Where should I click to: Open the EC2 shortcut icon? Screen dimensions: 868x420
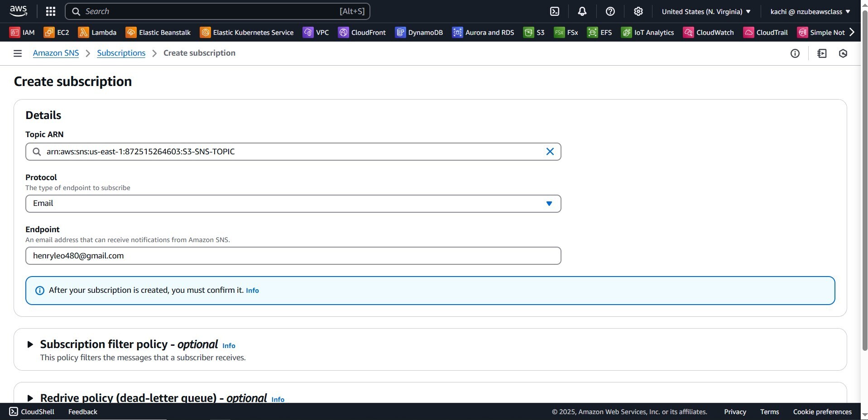pos(49,32)
